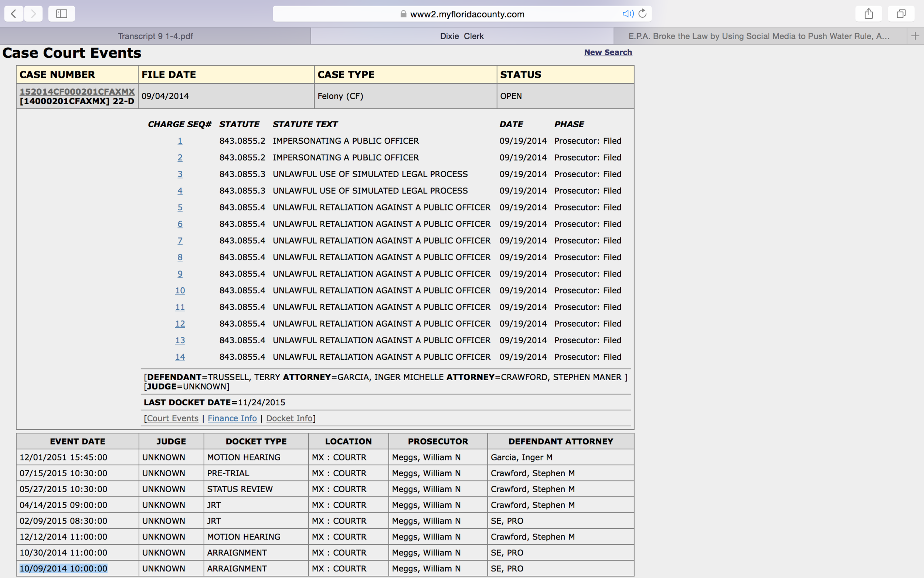
Task: Open charge sequence 13 link
Action: point(180,340)
